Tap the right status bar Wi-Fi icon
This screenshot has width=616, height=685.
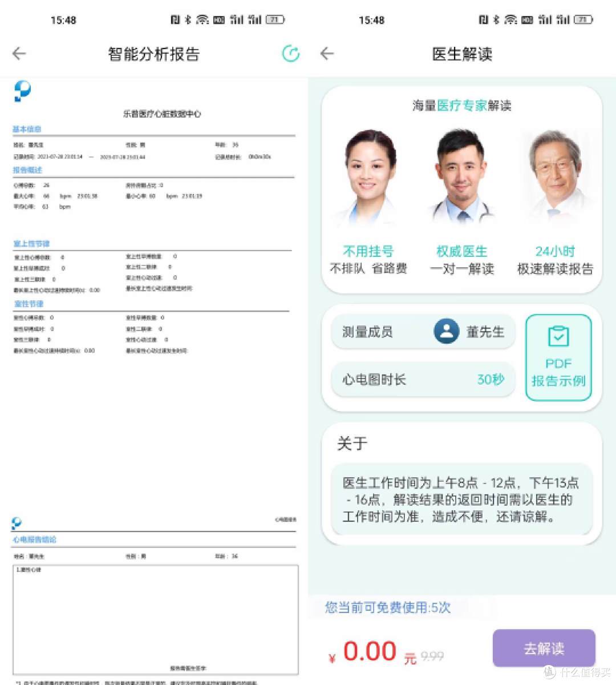point(510,19)
